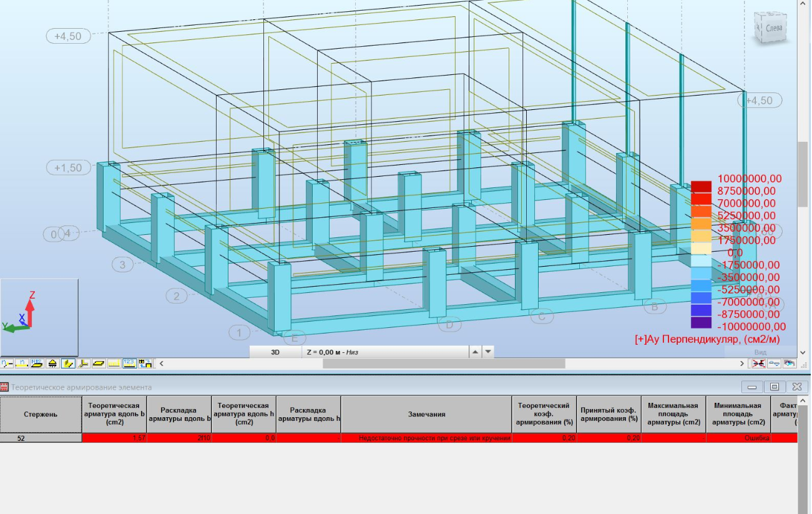Click the 'Слева' view cube
Viewport: 812px width, 514px height.
772,28
